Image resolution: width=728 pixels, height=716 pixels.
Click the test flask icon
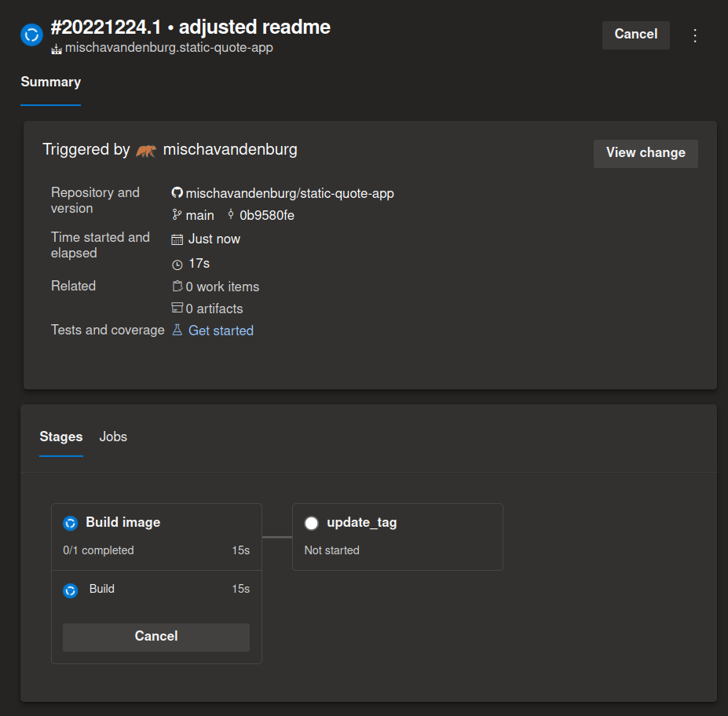(x=177, y=331)
